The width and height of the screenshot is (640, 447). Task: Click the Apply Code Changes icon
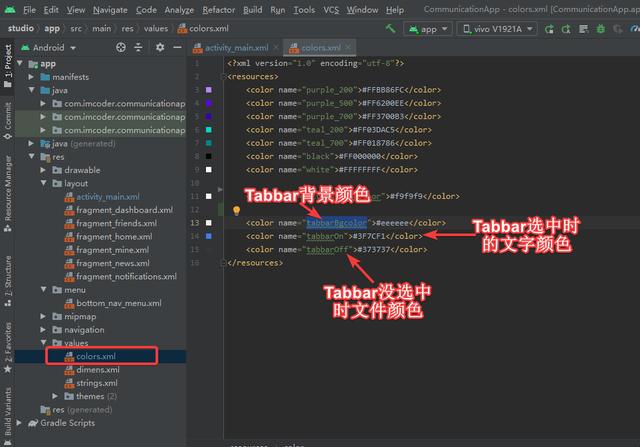pyautogui.click(x=583, y=29)
